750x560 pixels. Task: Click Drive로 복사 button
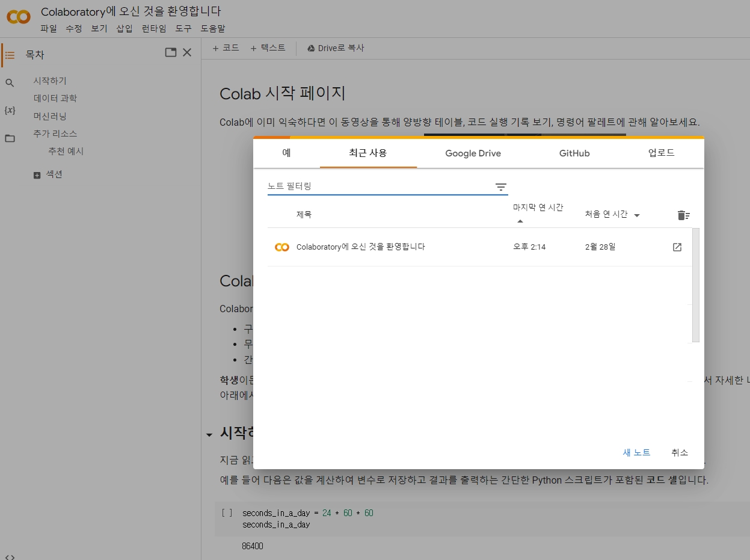pyautogui.click(x=336, y=48)
